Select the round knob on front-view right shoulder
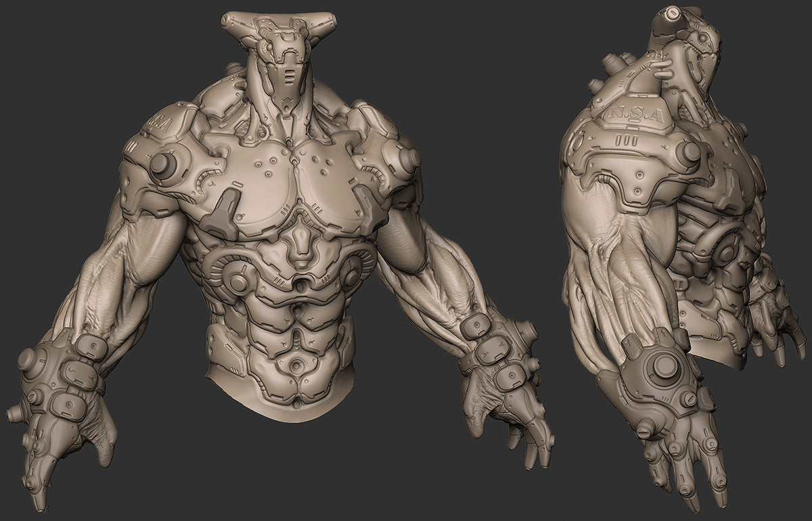Screen dimensions: 812x521 [407, 158]
